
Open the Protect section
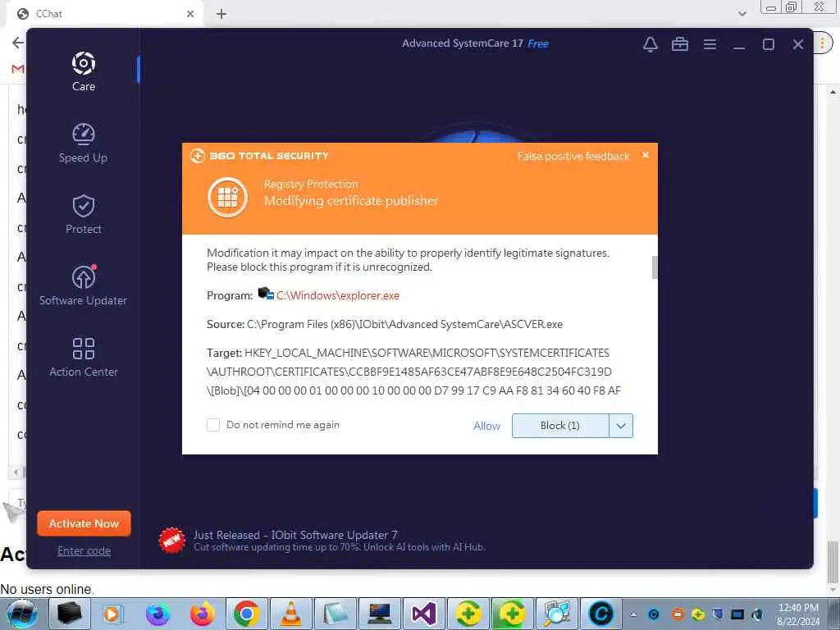83,214
